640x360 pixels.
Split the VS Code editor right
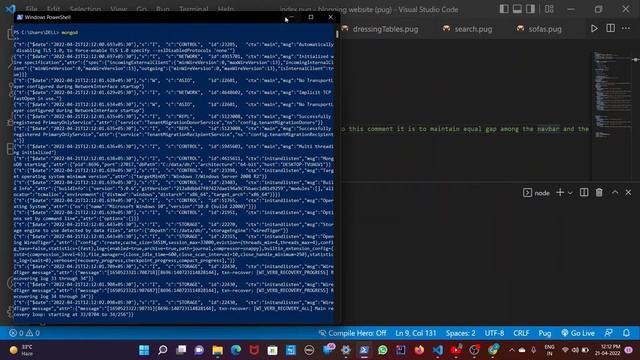(610, 28)
